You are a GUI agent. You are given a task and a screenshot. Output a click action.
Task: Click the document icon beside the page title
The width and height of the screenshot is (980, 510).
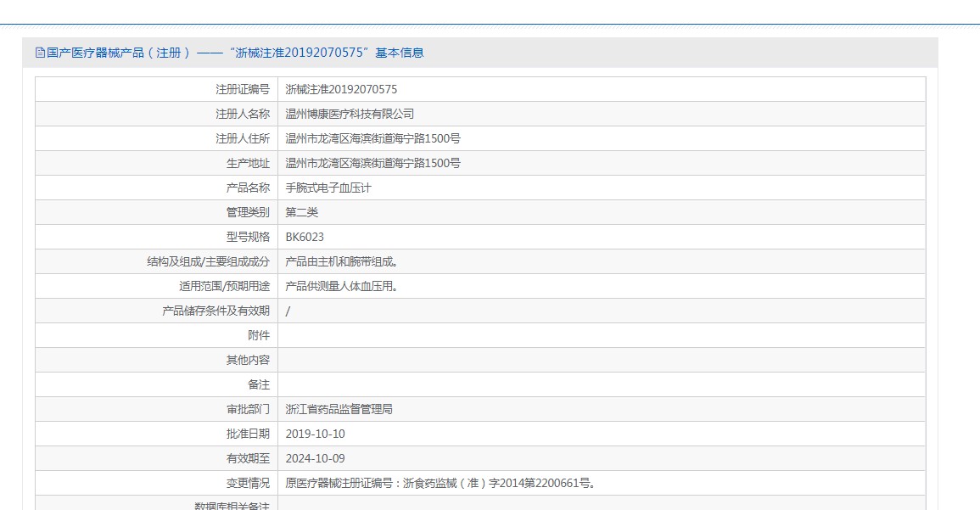click(x=40, y=53)
